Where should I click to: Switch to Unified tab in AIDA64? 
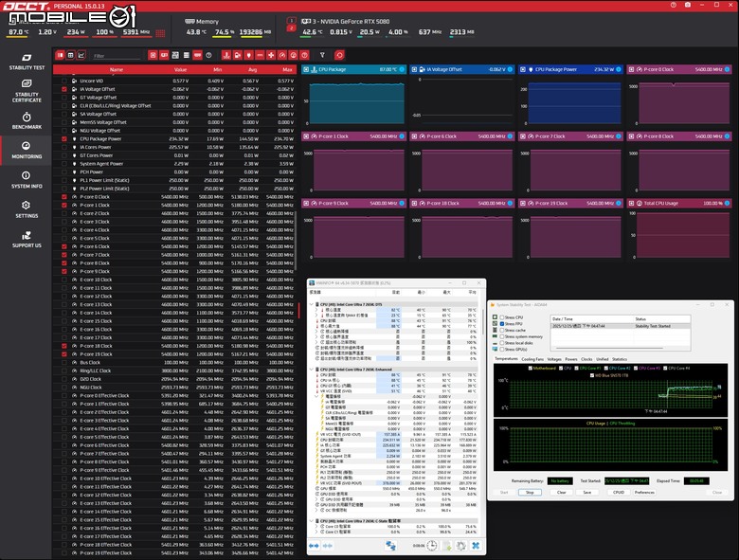(603, 359)
